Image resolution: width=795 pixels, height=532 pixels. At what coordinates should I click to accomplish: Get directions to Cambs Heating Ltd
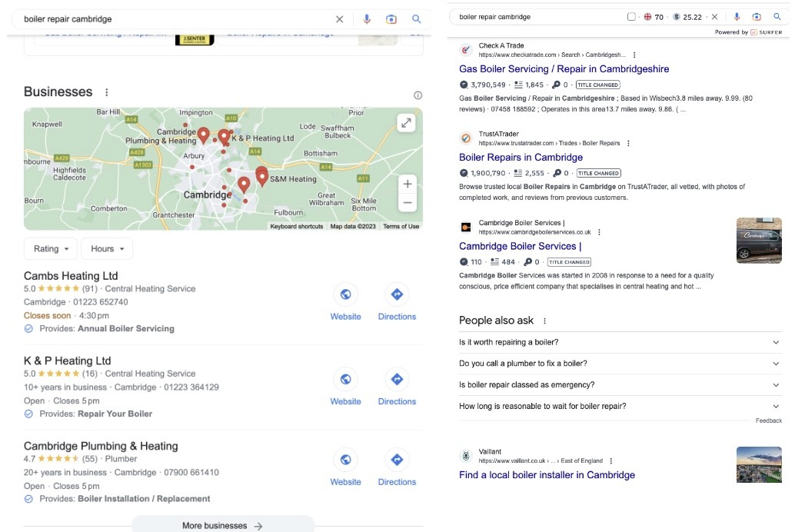coord(397,303)
